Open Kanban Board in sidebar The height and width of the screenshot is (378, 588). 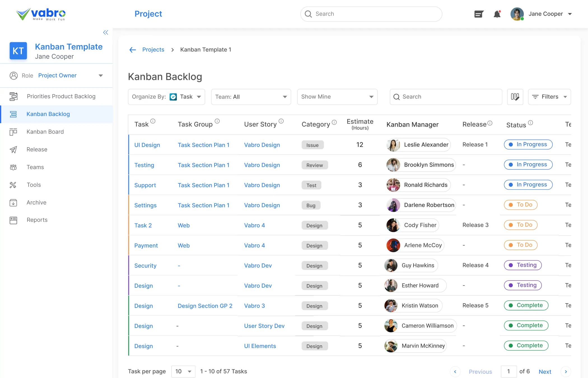[x=45, y=132]
